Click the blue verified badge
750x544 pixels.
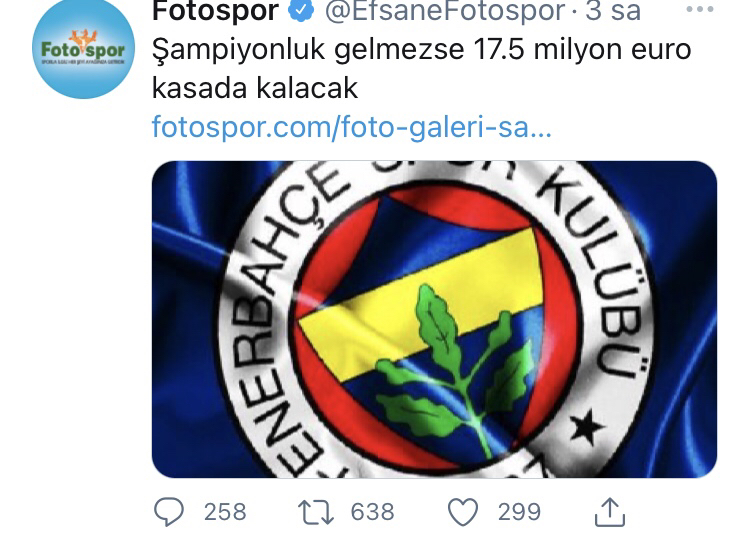coord(300,10)
